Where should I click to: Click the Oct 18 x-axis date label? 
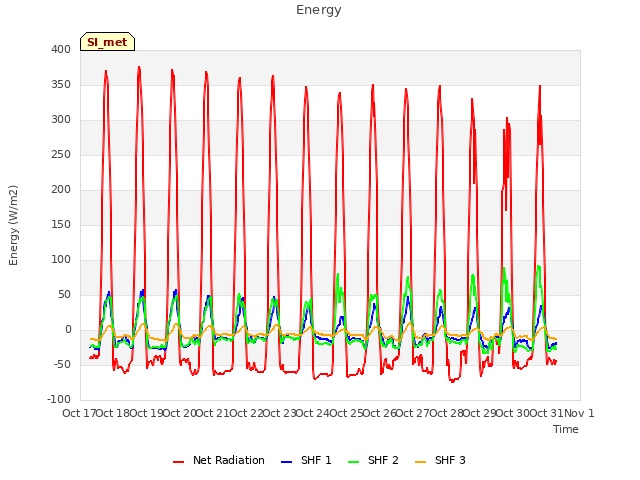point(113,413)
